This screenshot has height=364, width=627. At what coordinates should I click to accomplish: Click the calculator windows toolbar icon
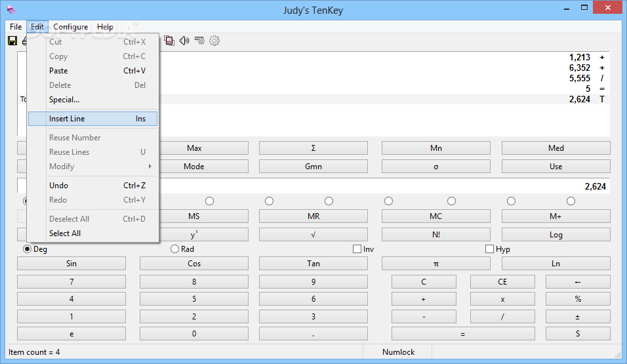[169, 41]
